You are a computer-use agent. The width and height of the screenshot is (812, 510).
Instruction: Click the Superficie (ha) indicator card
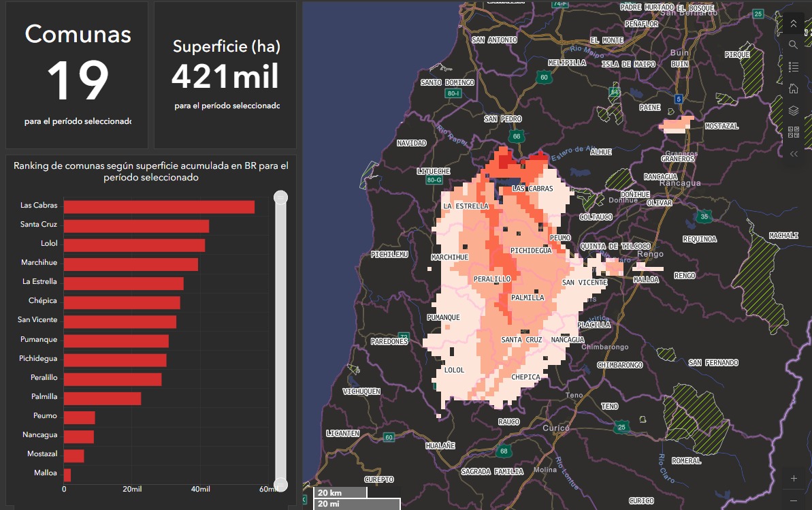coord(225,75)
